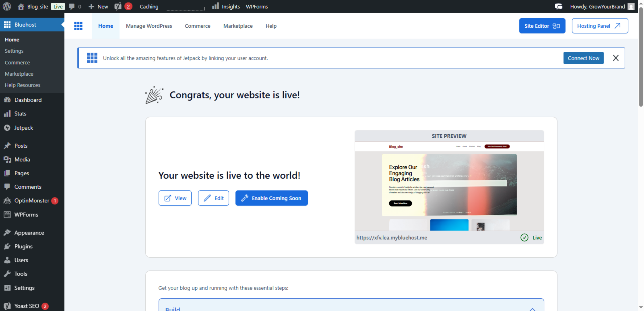Open the Stats panel from the sidebar
Image resolution: width=644 pixels, height=311 pixels.
(20, 114)
